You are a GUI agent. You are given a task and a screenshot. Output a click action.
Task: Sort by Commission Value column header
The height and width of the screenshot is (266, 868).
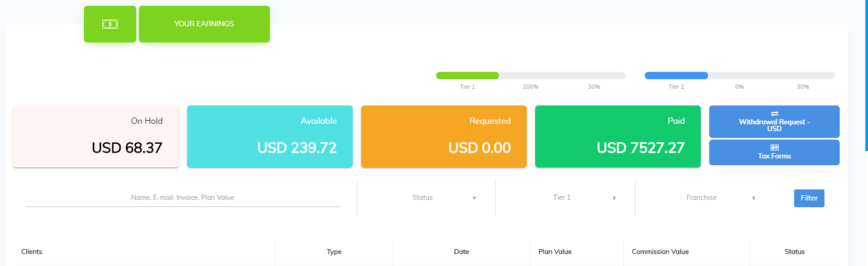[x=660, y=252]
